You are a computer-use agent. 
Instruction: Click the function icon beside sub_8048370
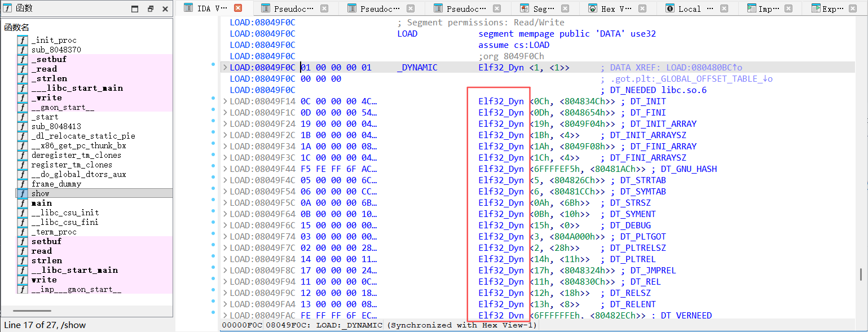(x=23, y=50)
